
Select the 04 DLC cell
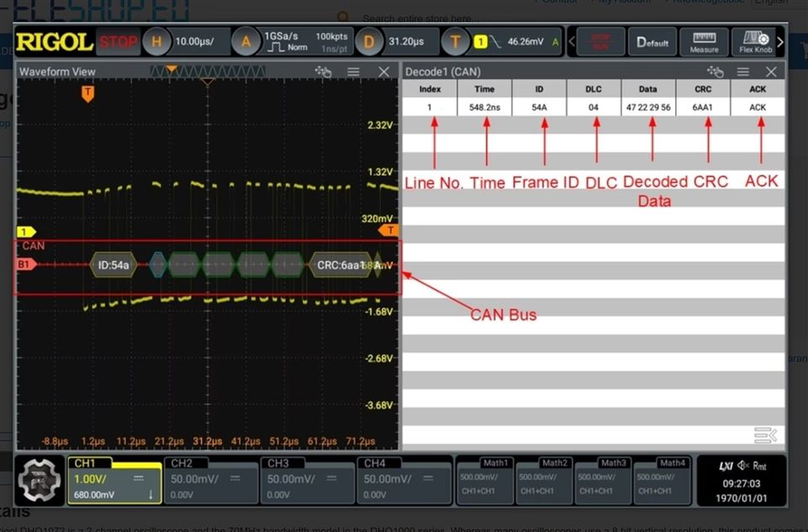(x=593, y=107)
